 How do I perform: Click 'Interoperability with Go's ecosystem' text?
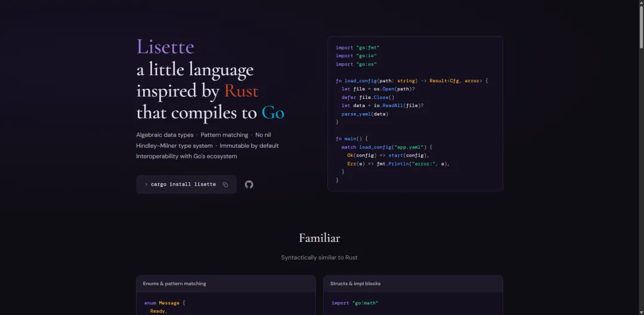pyautogui.click(x=187, y=156)
